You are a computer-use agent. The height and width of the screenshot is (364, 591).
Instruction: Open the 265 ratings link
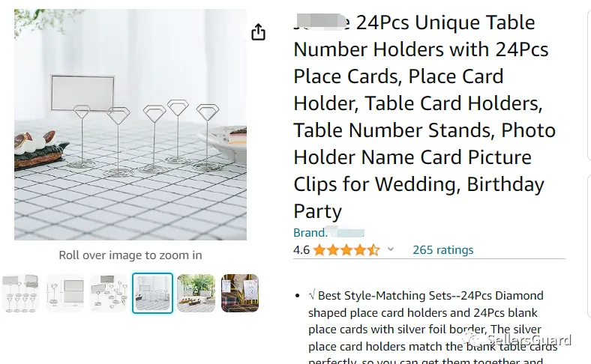(x=442, y=250)
